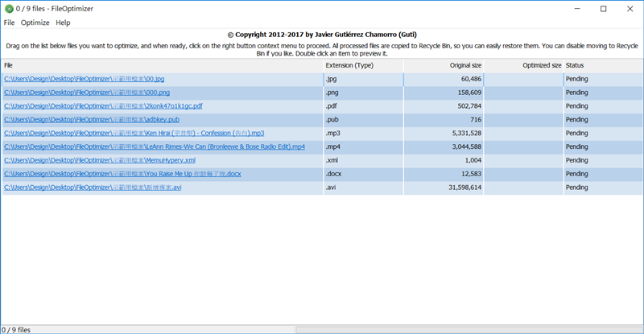The width and height of the screenshot is (644, 334).
Task: Click Pending status of the .mp3 row
Action: click(x=576, y=133)
